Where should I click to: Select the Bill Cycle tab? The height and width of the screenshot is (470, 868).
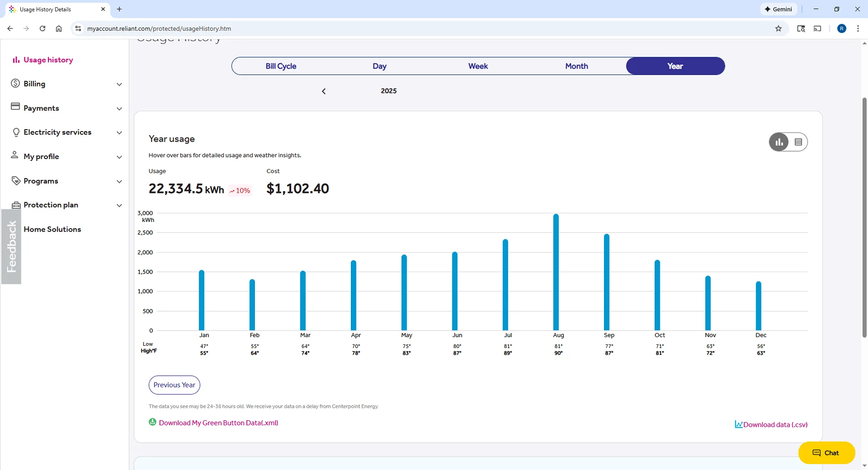pos(281,66)
